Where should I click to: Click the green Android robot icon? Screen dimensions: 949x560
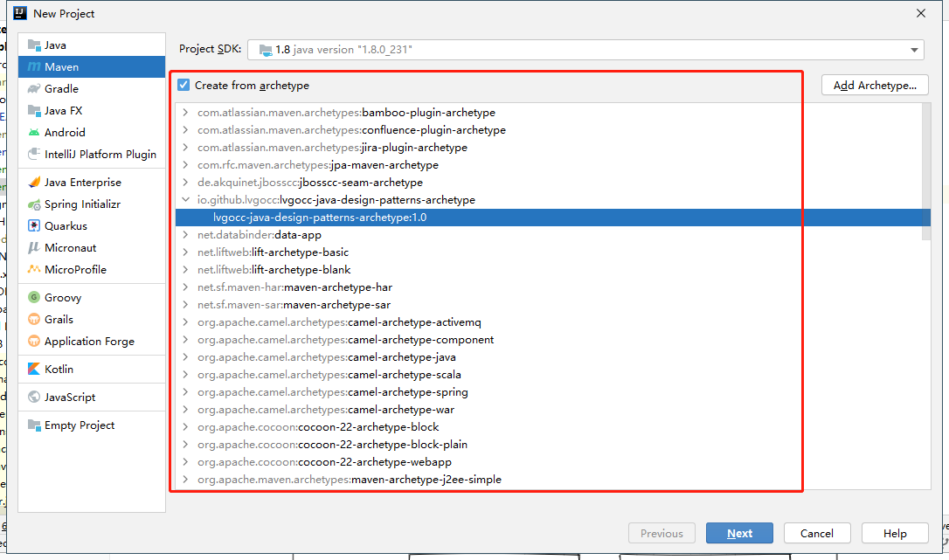tap(34, 133)
